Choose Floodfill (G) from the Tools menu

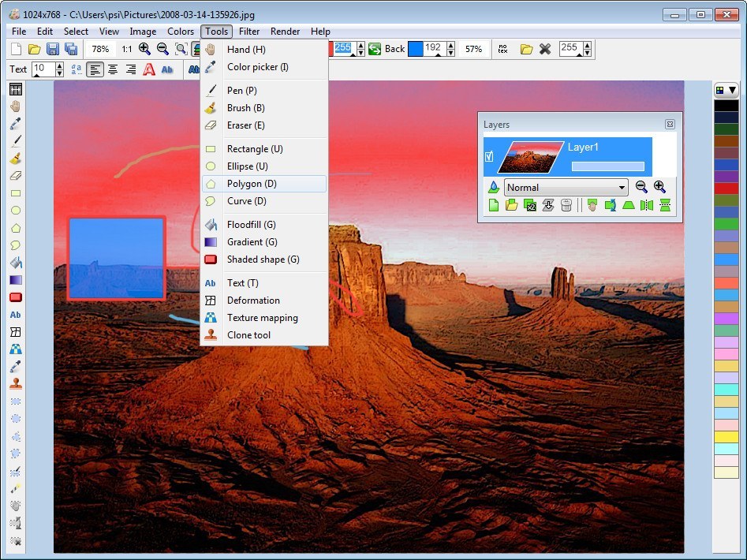pos(251,225)
